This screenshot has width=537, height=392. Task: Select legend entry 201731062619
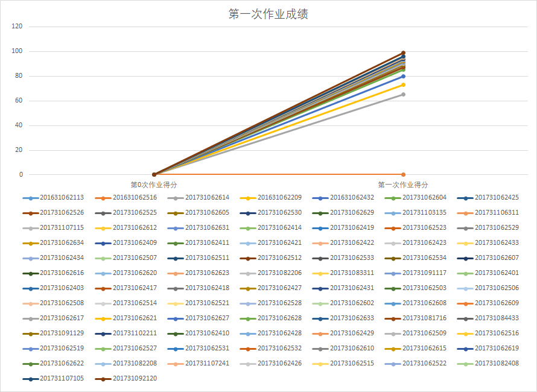click(488, 348)
